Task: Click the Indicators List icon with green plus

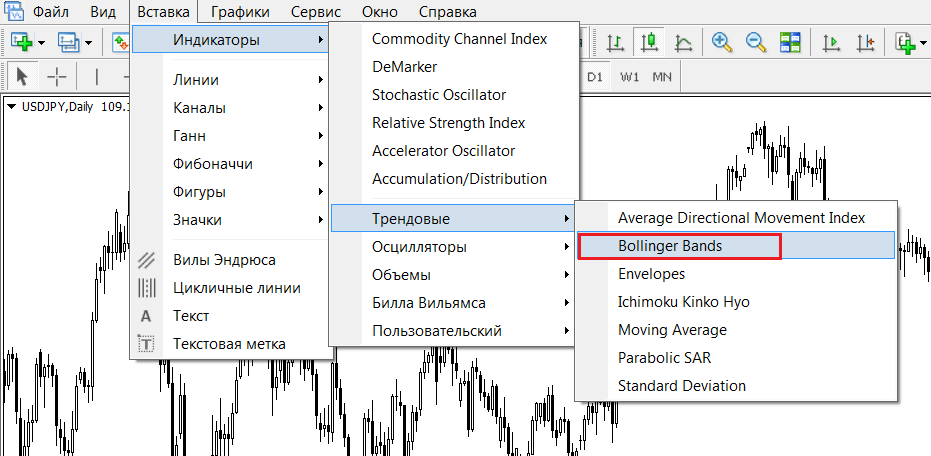Action: point(906,42)
